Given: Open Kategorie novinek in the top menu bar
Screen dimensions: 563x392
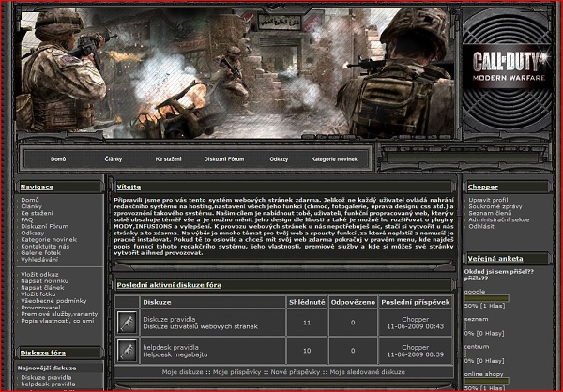Looking at the screenshot, I should (x=334, y=159).
